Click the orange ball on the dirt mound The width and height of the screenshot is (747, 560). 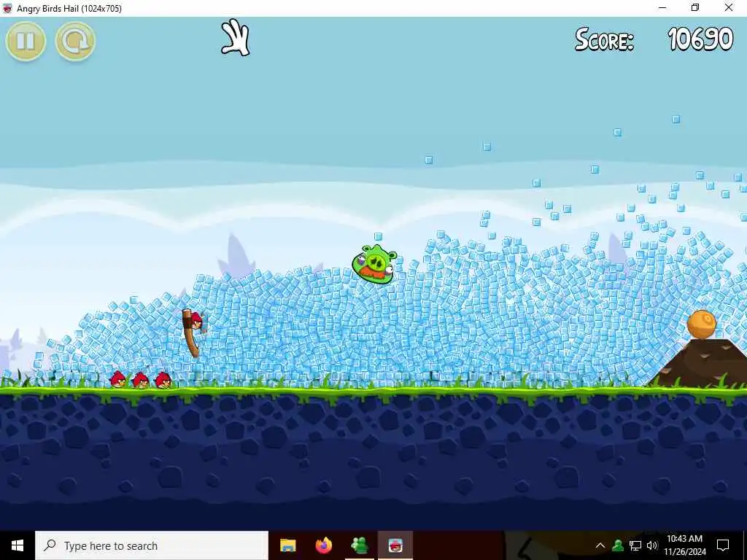tap(701, 324)
